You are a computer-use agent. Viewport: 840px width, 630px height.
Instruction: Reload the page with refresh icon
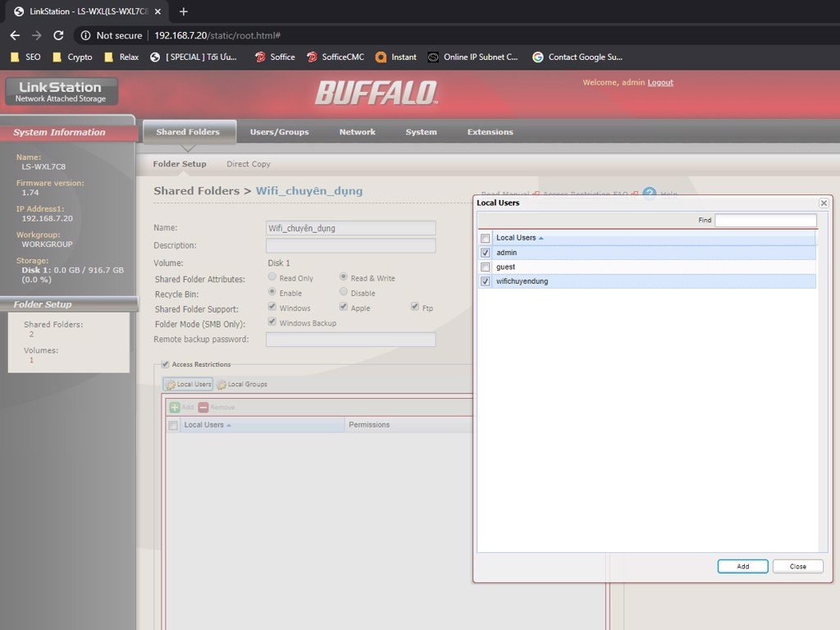(x=58, y=35)
